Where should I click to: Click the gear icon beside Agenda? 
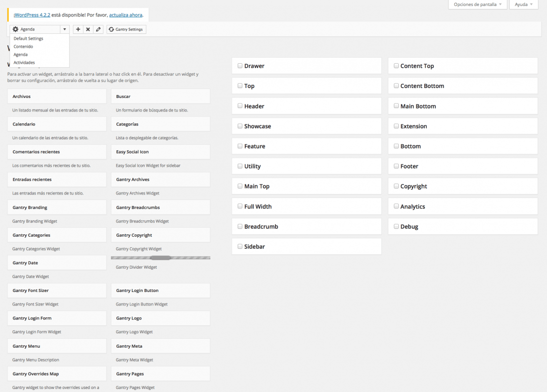(15, 29)
